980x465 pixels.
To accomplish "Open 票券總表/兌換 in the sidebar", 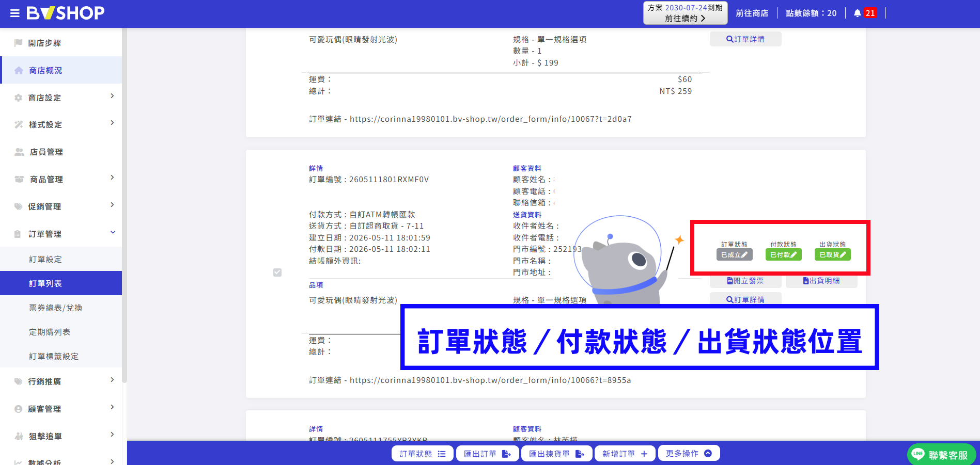I will [x=61, y=308].
